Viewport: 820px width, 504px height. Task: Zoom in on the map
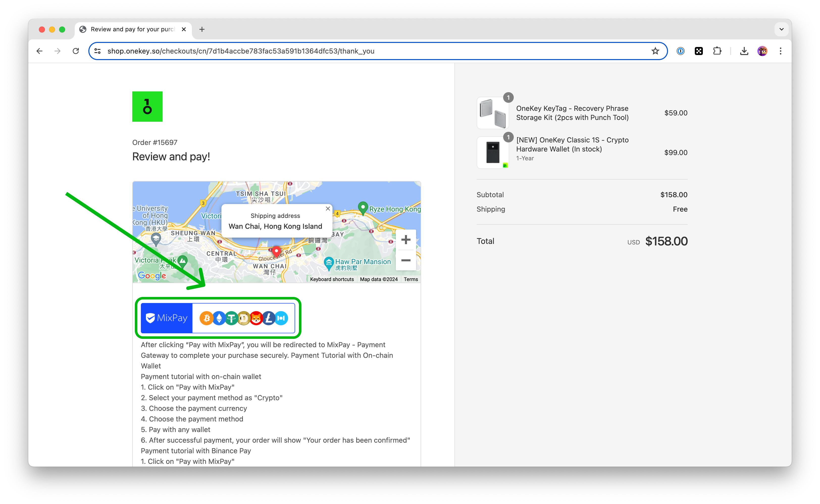pos(405,240)
